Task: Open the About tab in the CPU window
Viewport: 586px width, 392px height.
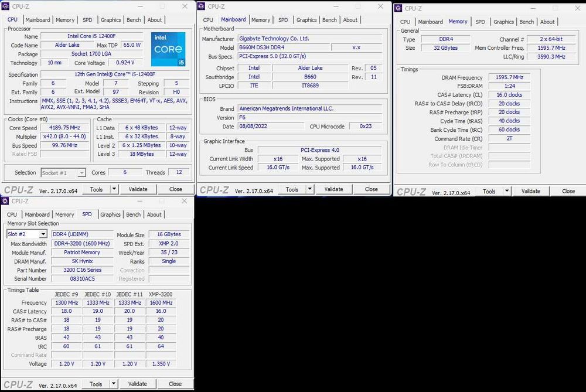Action: pos(155,20)
